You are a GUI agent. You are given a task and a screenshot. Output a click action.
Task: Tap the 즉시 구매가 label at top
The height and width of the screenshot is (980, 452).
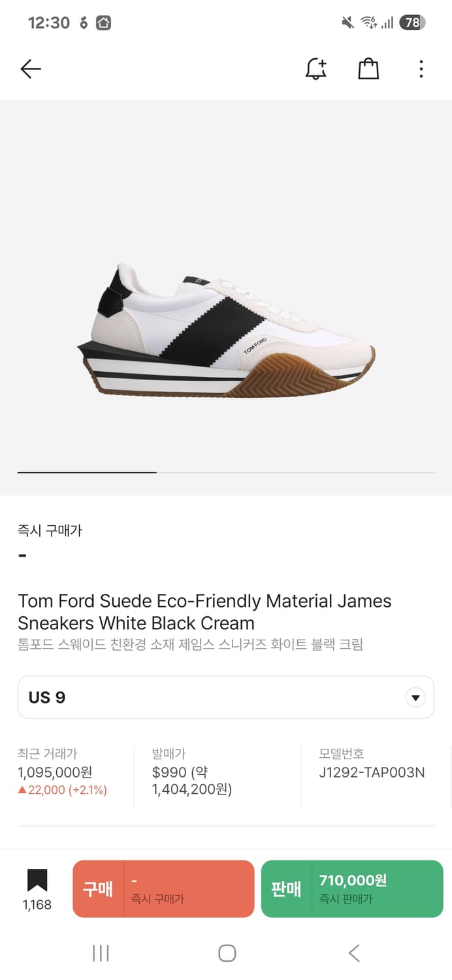point(50,531)
